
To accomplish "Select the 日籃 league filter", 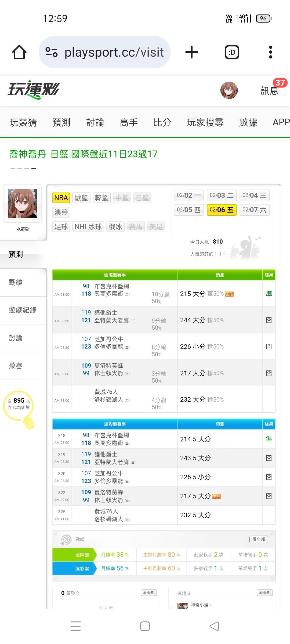I will 142,198.
